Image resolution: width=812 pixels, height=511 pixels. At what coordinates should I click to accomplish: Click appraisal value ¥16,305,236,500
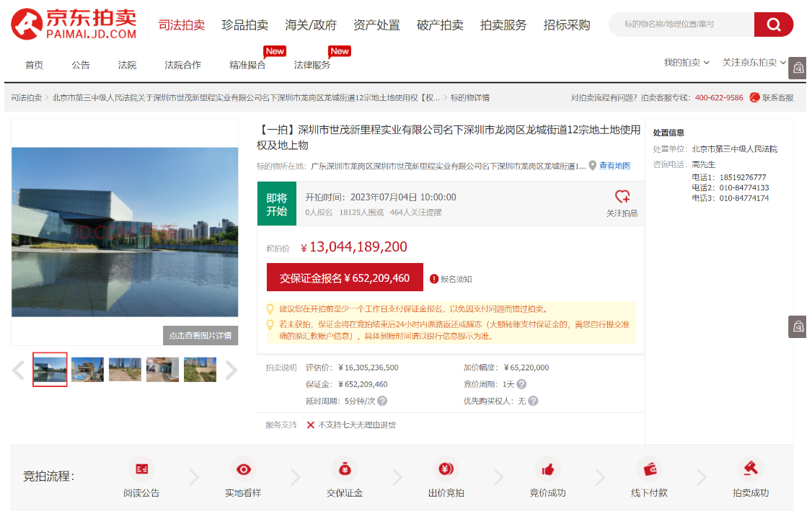point(369,368)
